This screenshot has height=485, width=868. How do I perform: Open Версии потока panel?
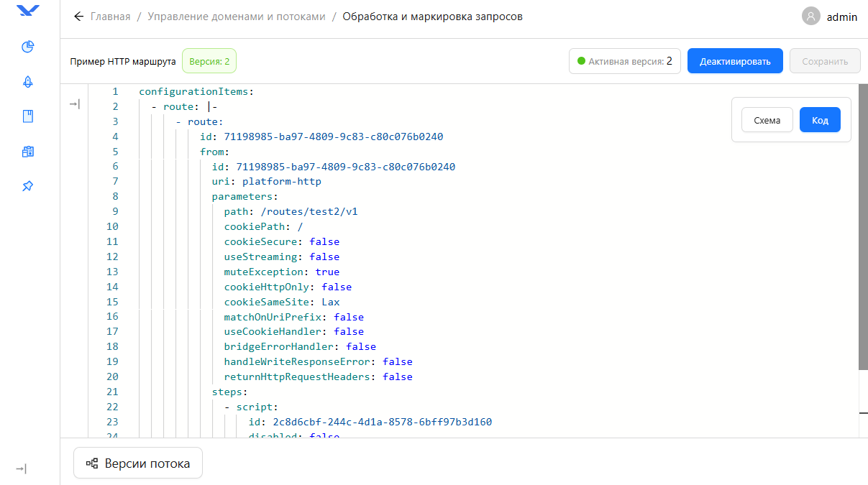click(138, 463)
